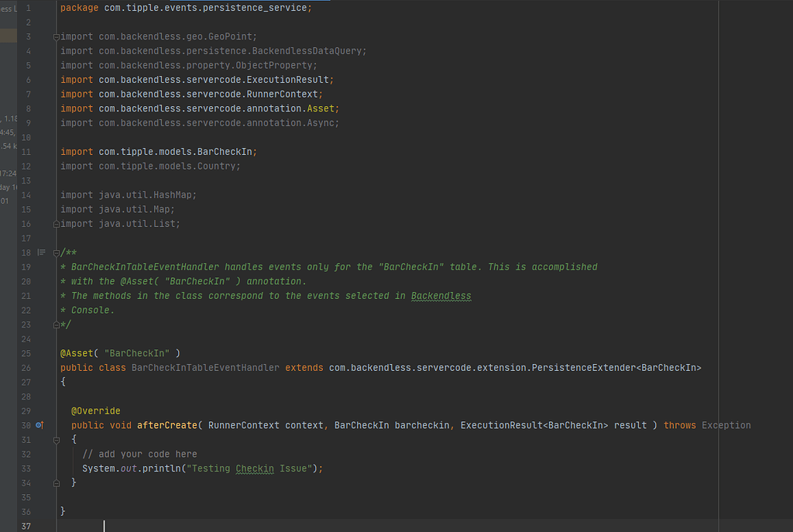Click the underlined word Checkin in the println string
Viewport: 793px width, 532px height.
255,468
